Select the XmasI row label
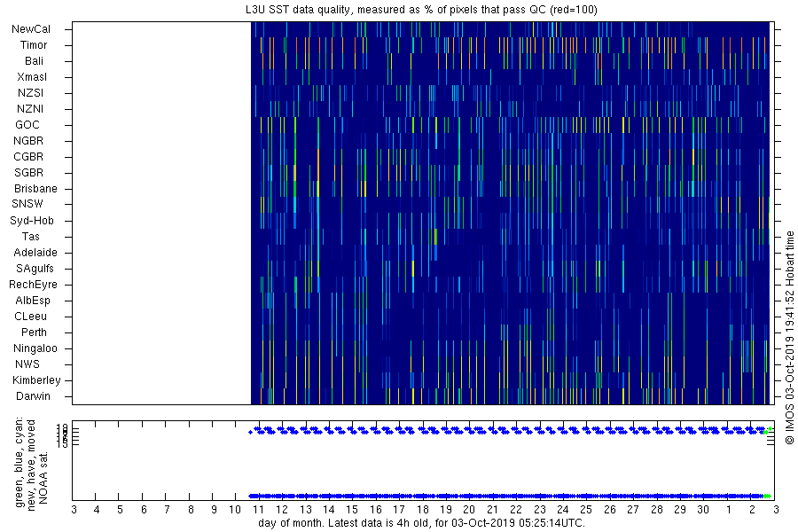 coord(32,77)
